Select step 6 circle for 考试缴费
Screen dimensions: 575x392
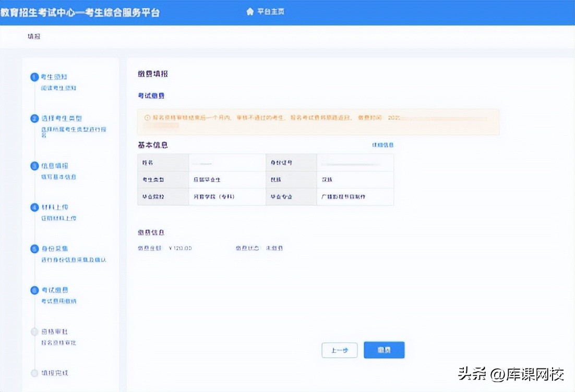click(34, 290)
